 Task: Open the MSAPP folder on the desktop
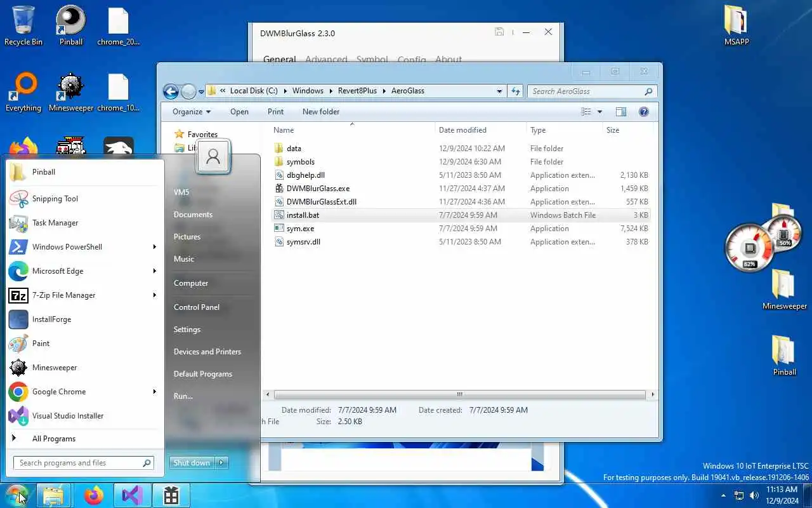[737, 25]
